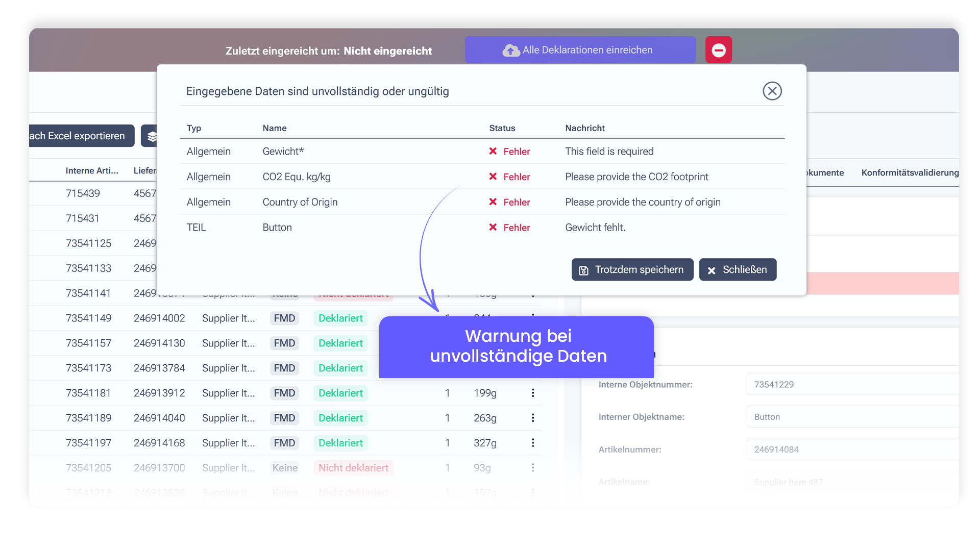Click the save icon on 'Trotzdem speichern'
The height and width of the screenshot is (551, 980).
click(583, 269)
